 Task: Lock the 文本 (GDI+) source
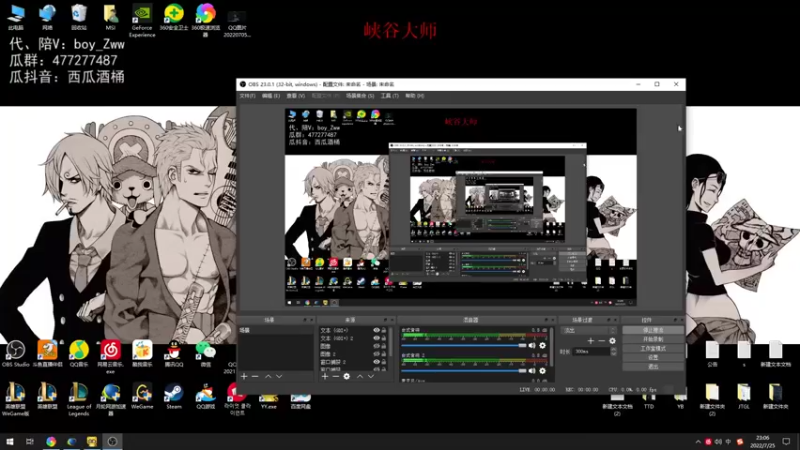coord(384,330)
